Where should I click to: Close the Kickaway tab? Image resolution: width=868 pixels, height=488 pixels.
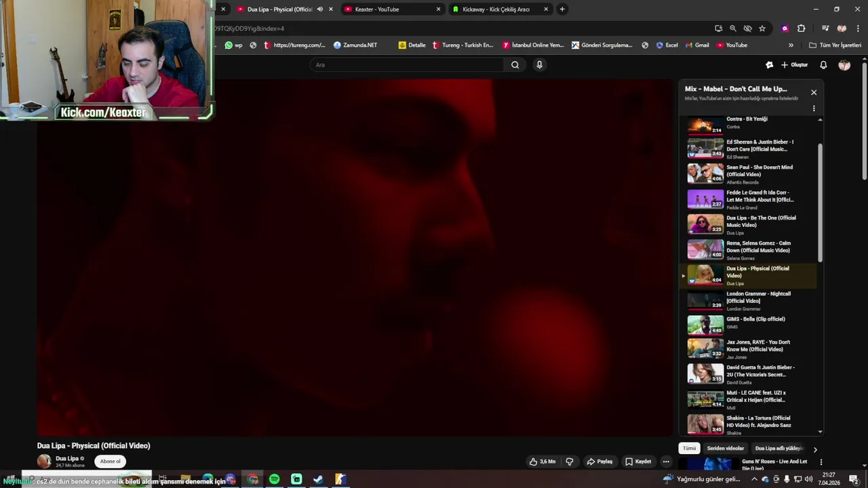[x=546, y=9]
